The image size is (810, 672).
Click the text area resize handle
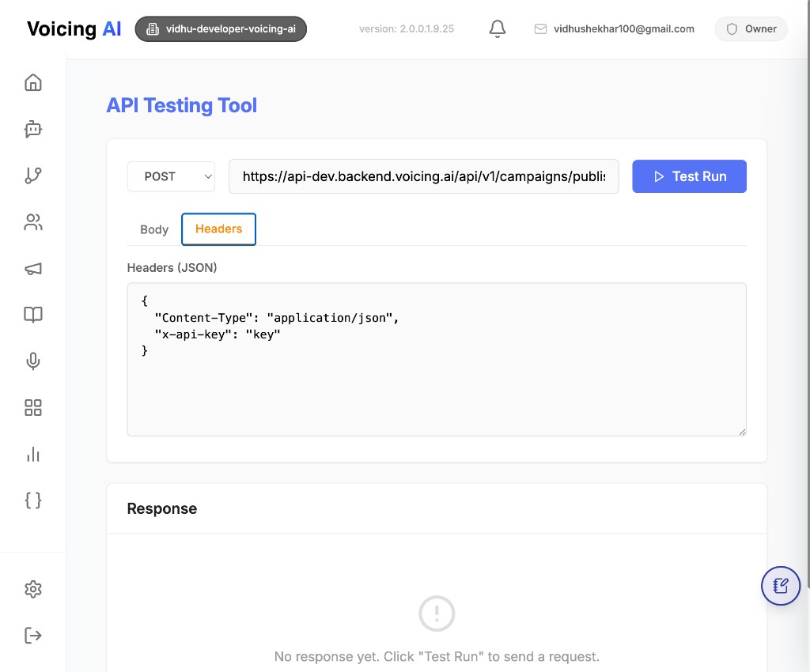click(742, 432)
